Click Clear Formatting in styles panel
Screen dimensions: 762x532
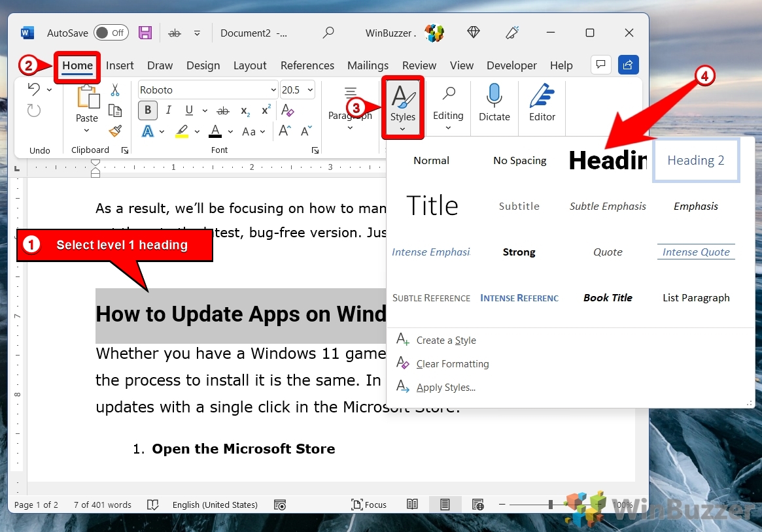click(x=452, y=364)
